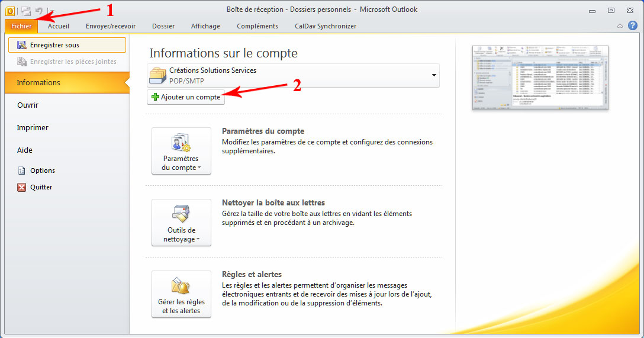Restore down the Outlook window
The image size is (644, 338).
click(611, 10)
